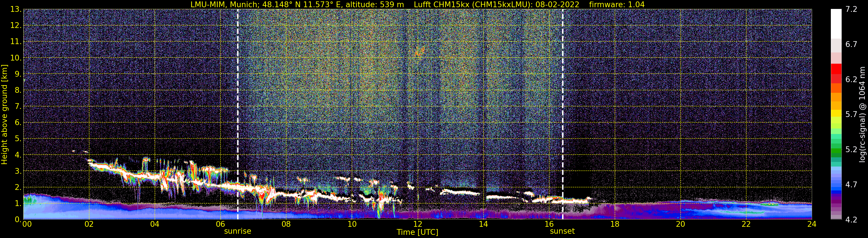Click the time axis tick label '16'
868x238 pixels.
[549, 224]
